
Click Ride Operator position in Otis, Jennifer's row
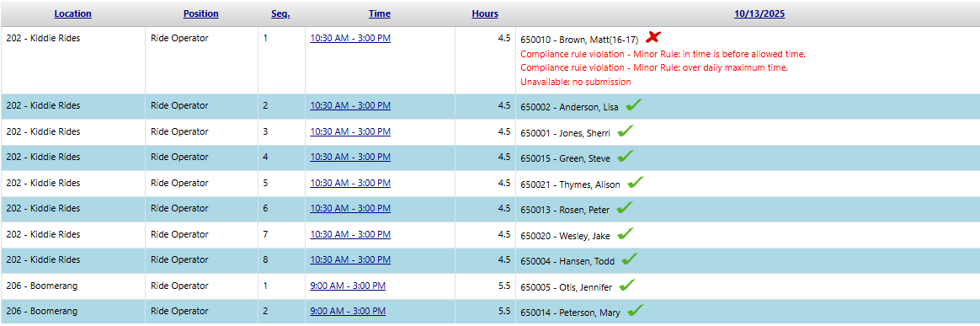click(x=179, y=286)
